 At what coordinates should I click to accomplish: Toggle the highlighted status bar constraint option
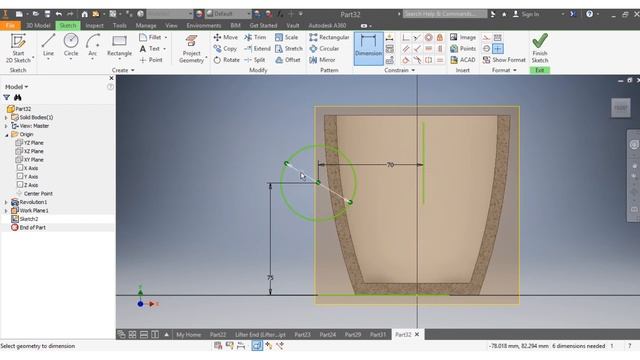pyautogui.click(x=257, y=346)
